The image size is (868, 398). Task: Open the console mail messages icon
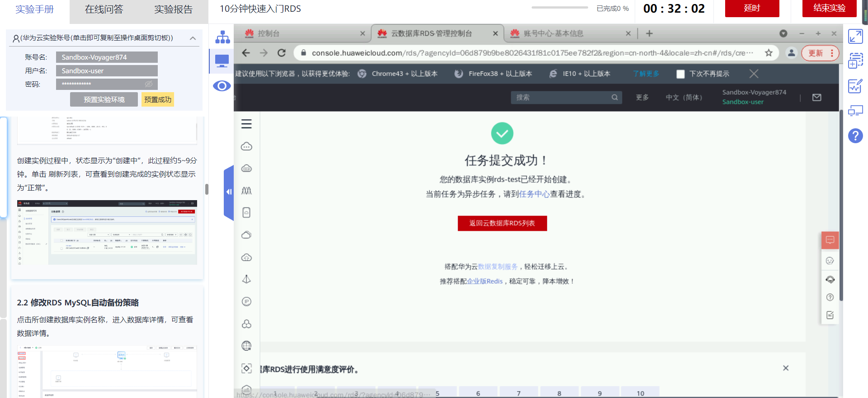click(816, 98)
